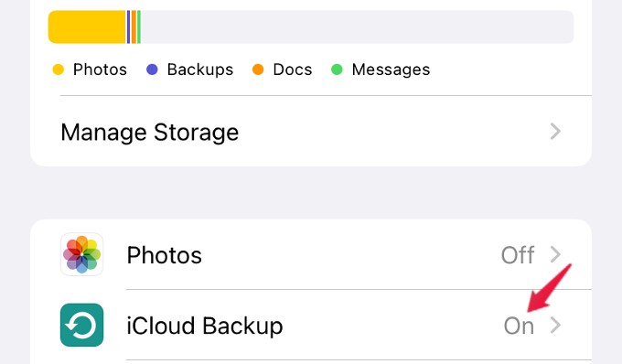Open Manage Storage
Image resolution: width=622 pixels, height=364 pixels.
(x=311, y=132)
